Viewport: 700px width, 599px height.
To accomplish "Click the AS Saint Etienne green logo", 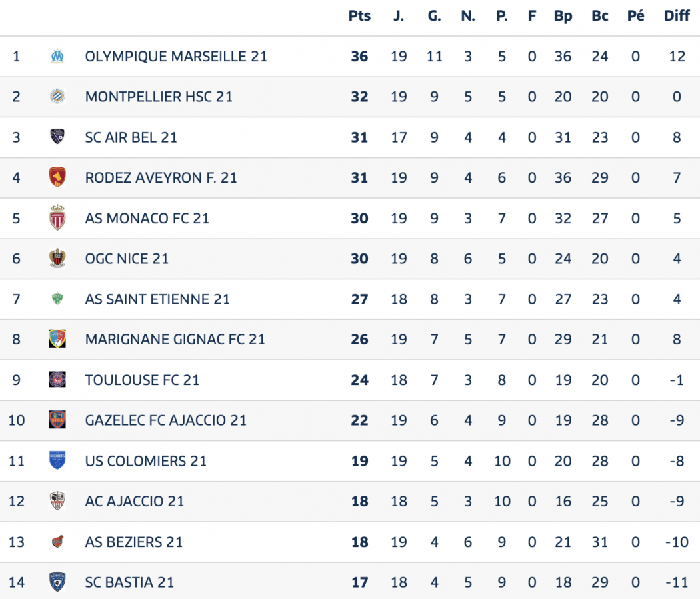I will (x=57, y=299).
